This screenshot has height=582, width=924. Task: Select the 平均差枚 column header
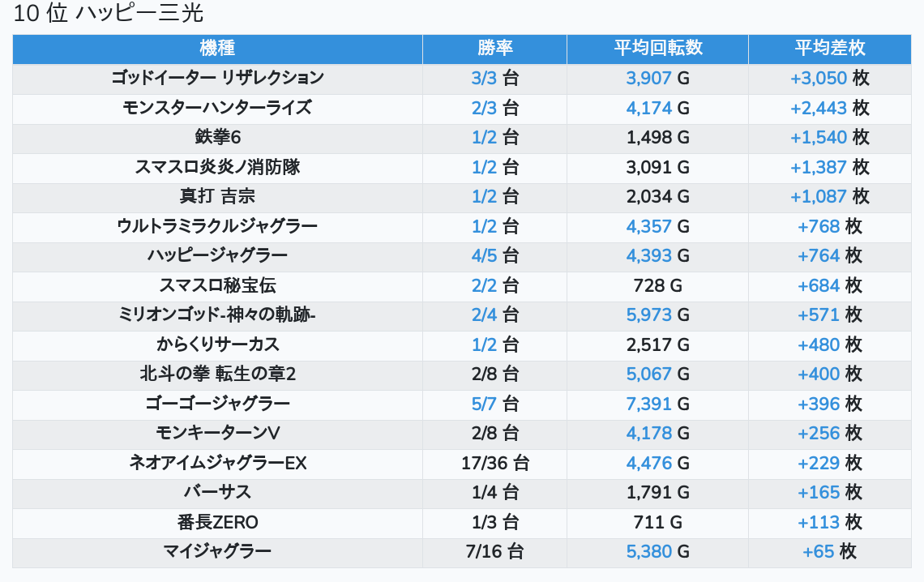tap(829, 49)
